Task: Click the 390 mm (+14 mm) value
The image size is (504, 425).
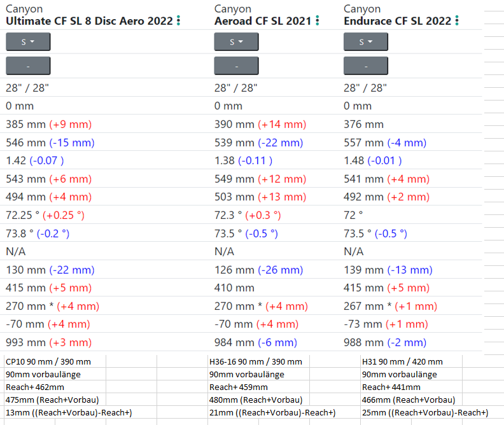Action: click(260, 124)
